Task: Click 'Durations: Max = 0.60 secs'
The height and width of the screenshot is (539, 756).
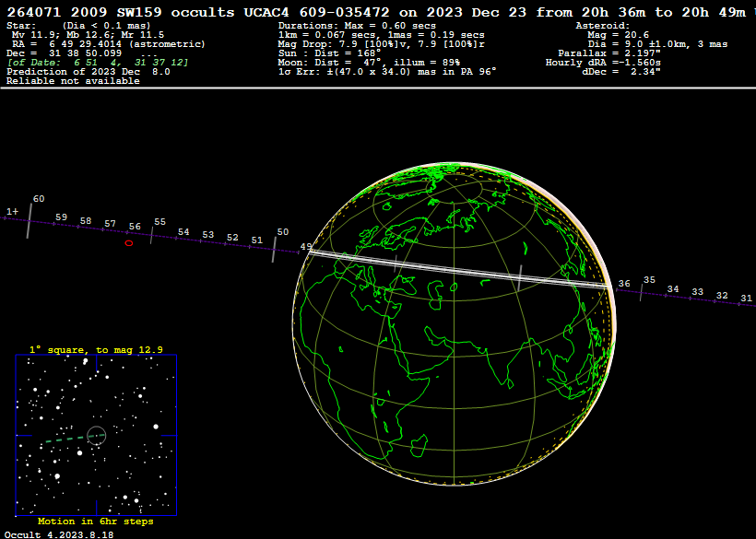Action: (357, 26)
